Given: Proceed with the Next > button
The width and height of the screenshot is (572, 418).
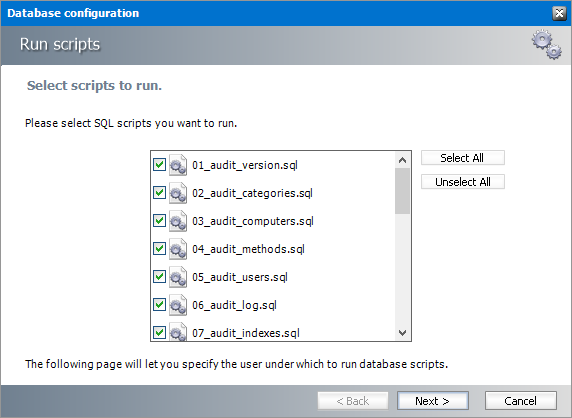Looking at the screenshot, I should [433, 401].
